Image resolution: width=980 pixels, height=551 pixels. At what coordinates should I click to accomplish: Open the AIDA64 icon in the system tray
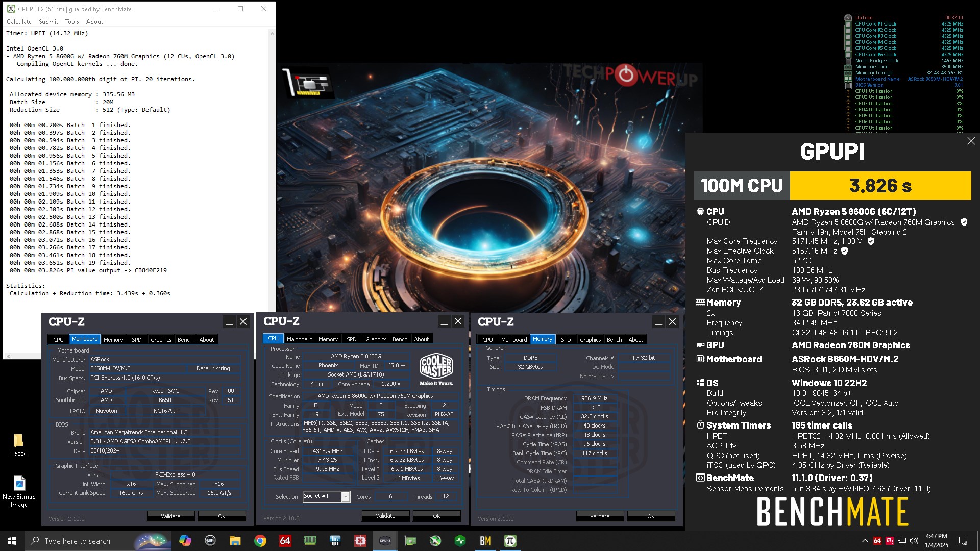[x=877, y=541]
